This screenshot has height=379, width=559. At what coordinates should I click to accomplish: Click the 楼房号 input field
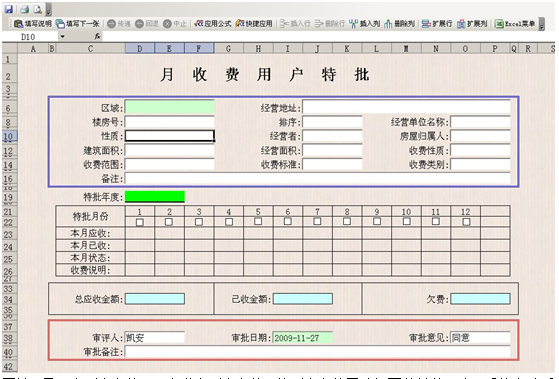(x=170, y=122)
